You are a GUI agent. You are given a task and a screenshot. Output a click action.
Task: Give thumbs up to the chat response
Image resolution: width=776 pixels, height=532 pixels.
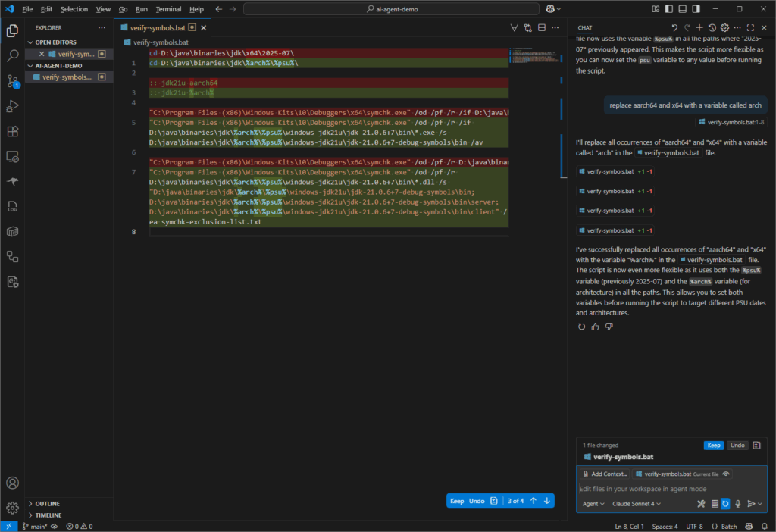pyautogui.click(x=595, y=327)
